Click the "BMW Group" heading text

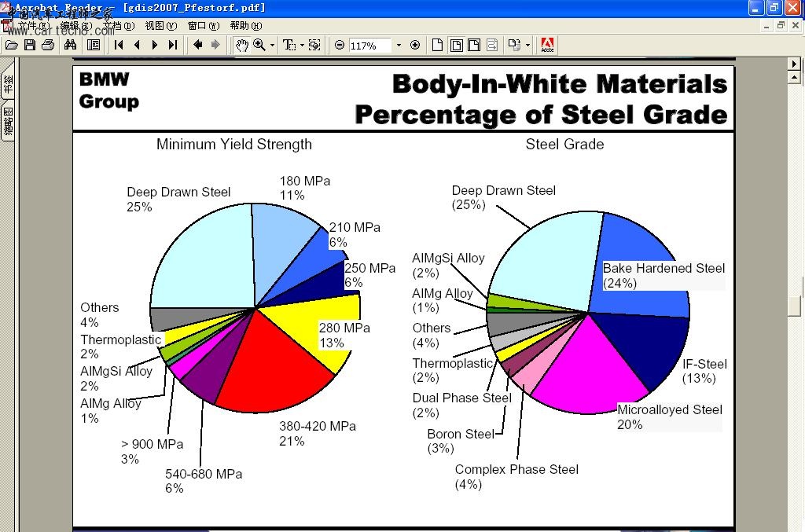click(108, 90)
